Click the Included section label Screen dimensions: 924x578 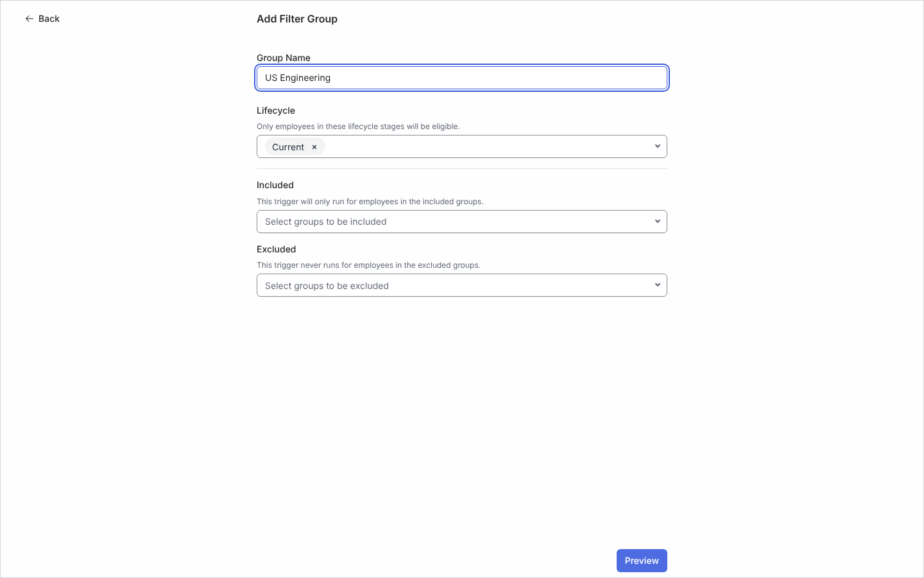tap(275, 185)
